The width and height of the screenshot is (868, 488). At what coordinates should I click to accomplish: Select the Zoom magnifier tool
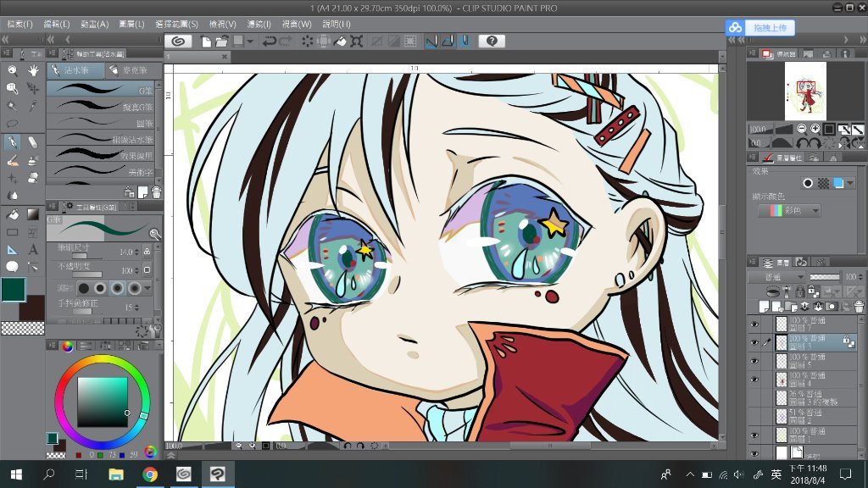point(12,70)
